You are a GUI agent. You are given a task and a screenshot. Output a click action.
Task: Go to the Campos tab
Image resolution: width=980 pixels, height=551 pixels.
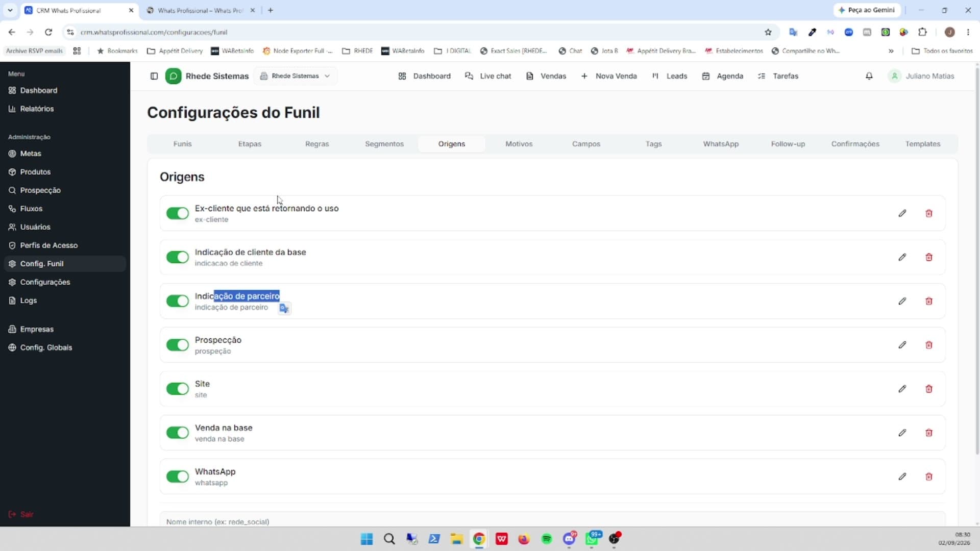click(x=586, y=144)
